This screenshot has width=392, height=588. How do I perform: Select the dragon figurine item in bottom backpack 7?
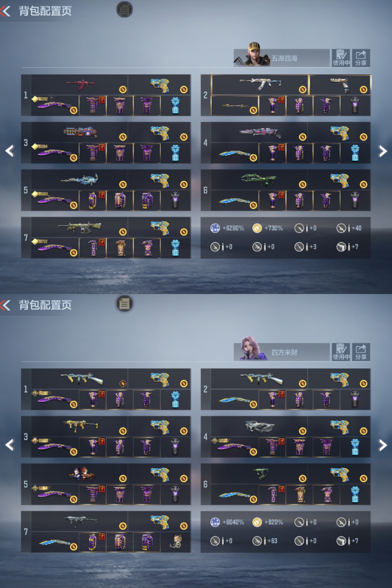(x=176, y=541)
